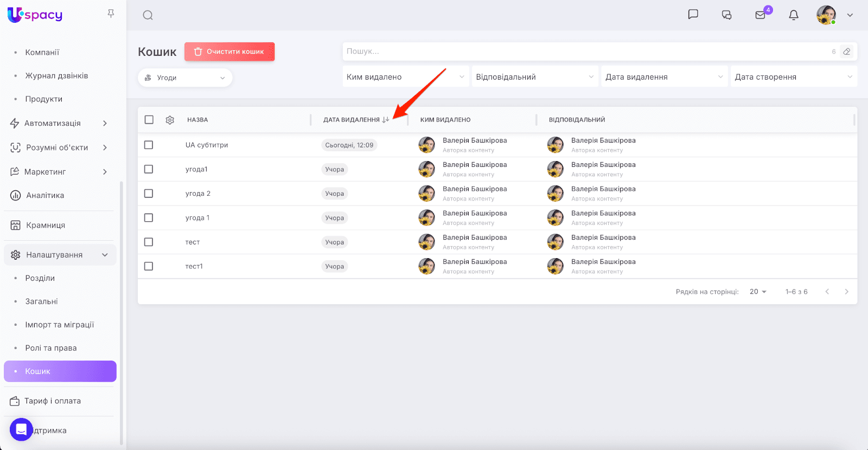Open the chat message icon
Viewport: 868px width, 450px height.
point(693,15)
